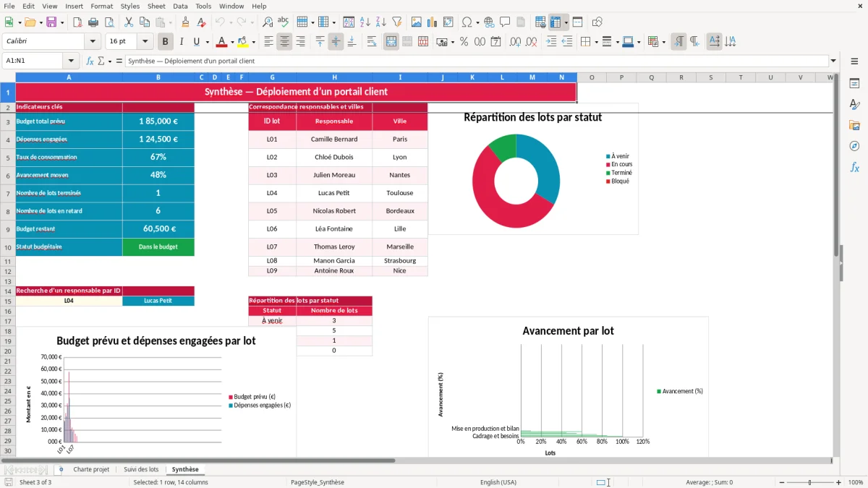Toggle left-to-right text direction
868x488 pixels.
click(x=678, y=42)
